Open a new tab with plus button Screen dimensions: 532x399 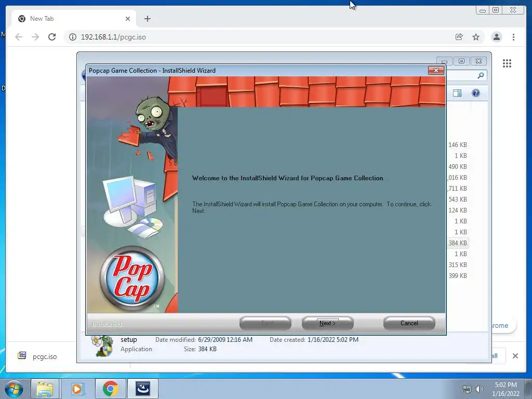coord(147,19)
